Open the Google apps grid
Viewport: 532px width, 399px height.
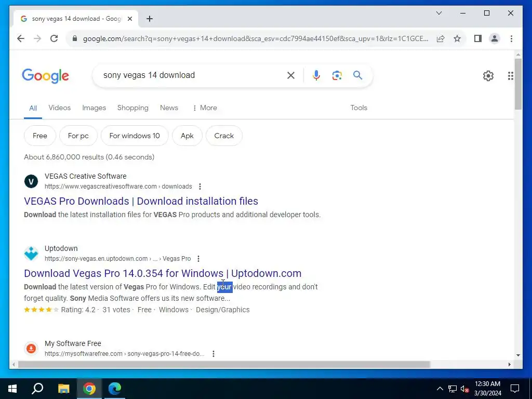pos(510,76)
